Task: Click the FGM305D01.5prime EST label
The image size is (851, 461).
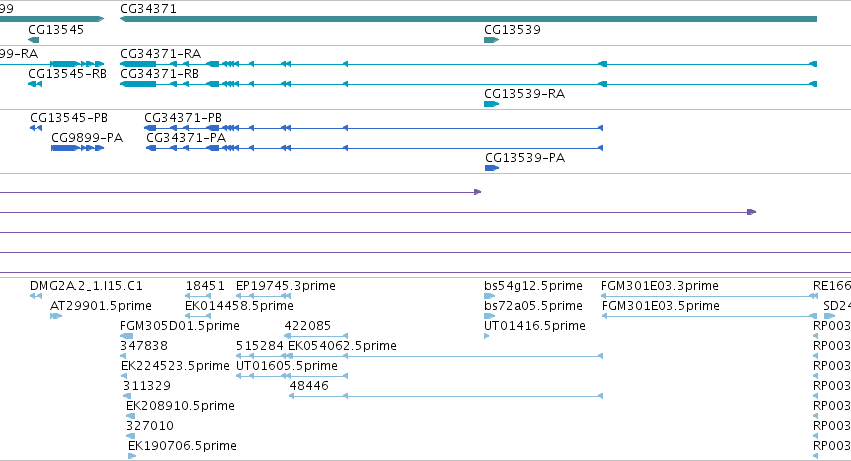Action: tap(180, 326)
